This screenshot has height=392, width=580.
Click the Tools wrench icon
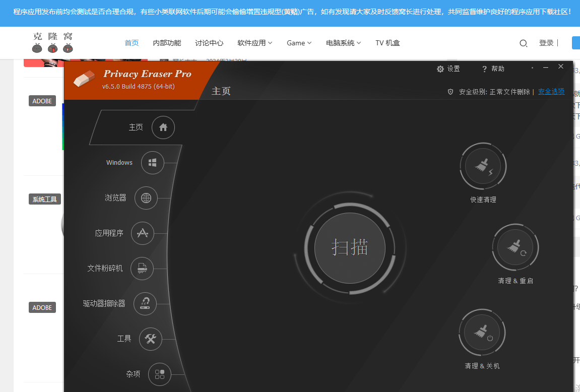tap(151, 339)
